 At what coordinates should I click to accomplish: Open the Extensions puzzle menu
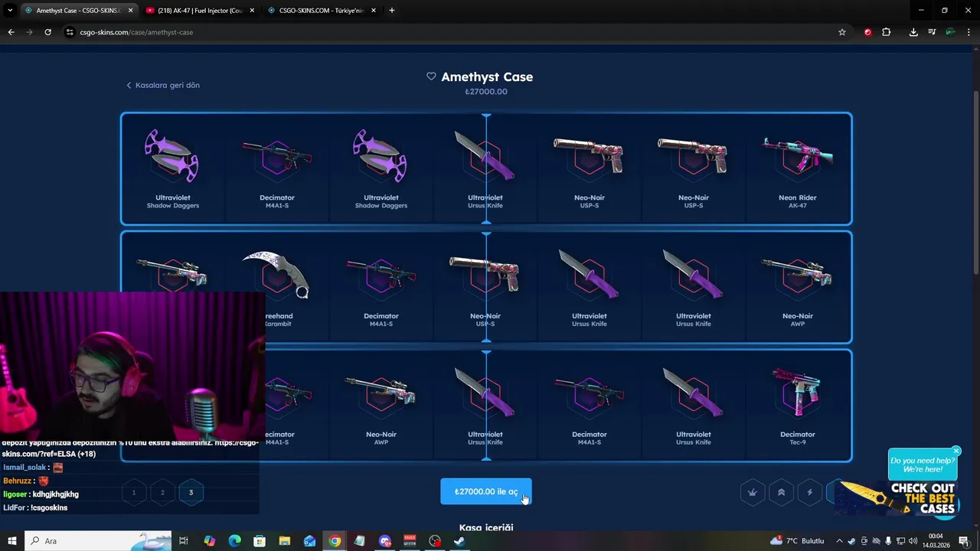(887, 32)
